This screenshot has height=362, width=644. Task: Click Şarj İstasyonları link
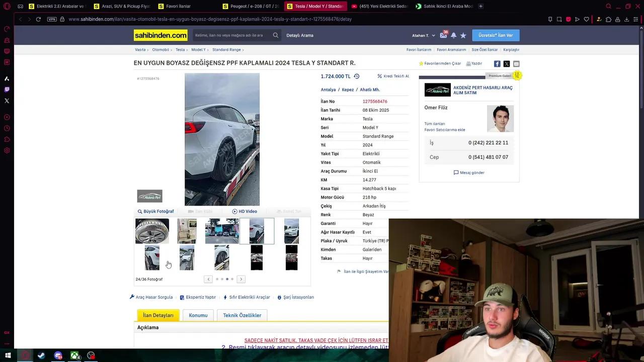tap(295, 297)
